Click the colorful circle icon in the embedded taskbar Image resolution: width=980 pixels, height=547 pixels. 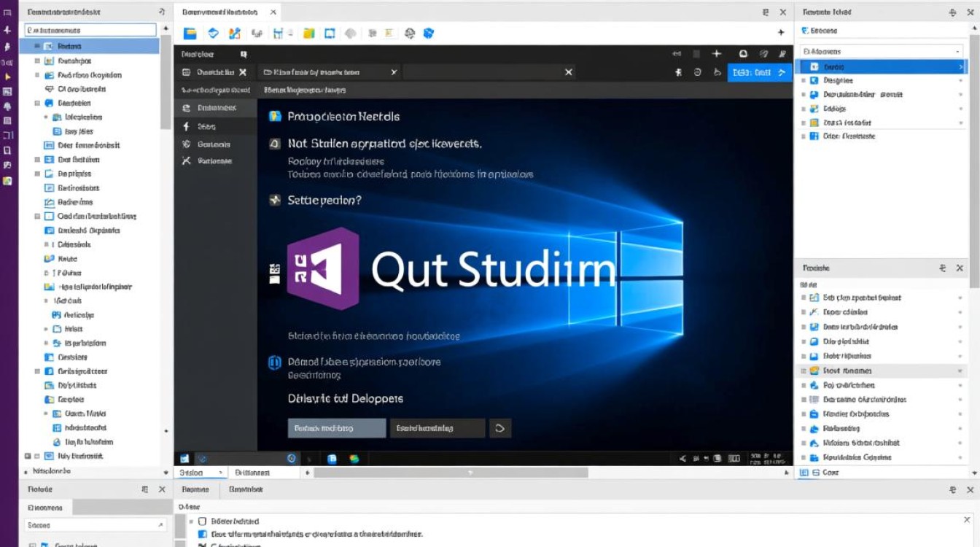point(354,459)
